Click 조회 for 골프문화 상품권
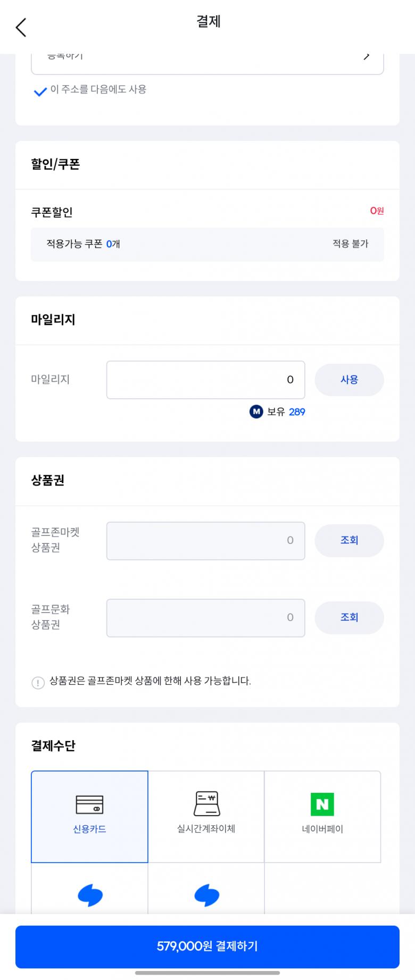Viewport: 415px width, 980px height. click(x=349, y=617)
